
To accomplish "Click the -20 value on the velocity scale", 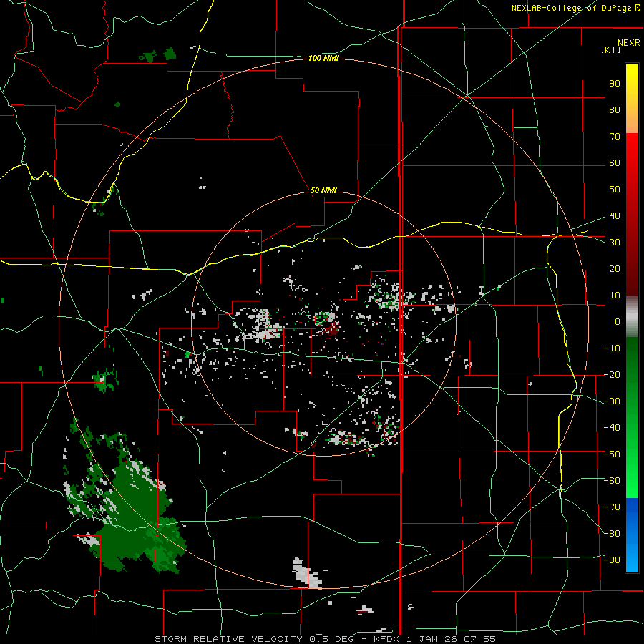I will 612,374.
